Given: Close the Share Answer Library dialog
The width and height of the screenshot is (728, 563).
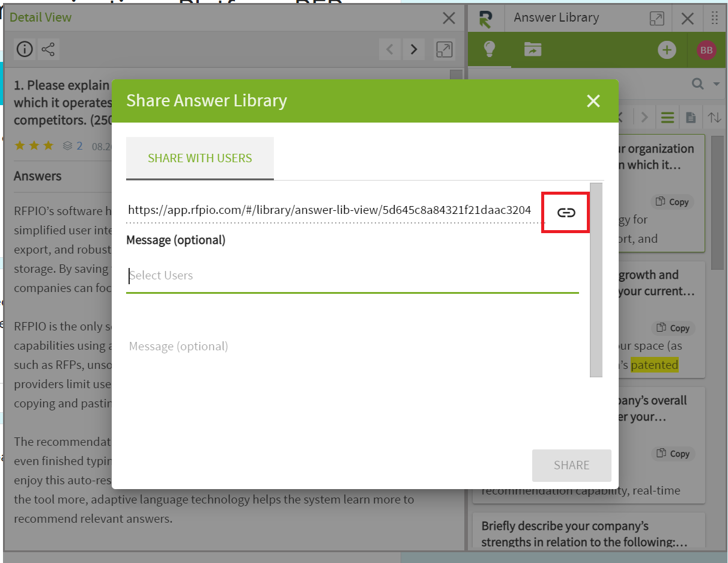Looking at the screenshot, I should point(593,100).
